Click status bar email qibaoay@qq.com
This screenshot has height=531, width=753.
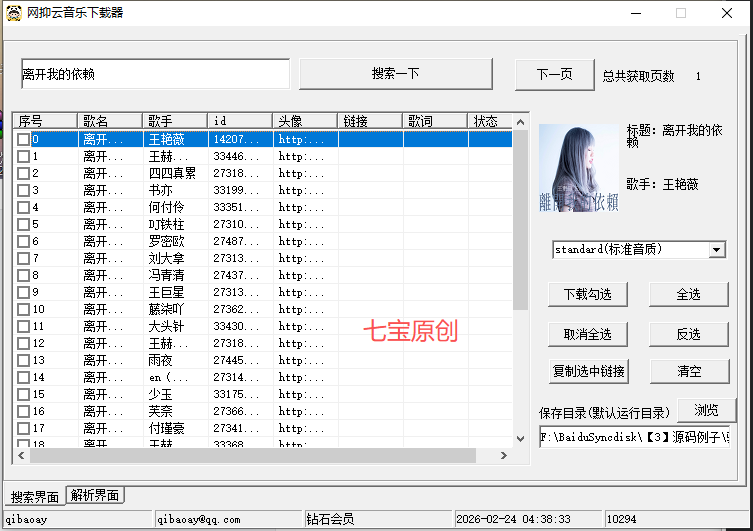(x=199, y=519)
